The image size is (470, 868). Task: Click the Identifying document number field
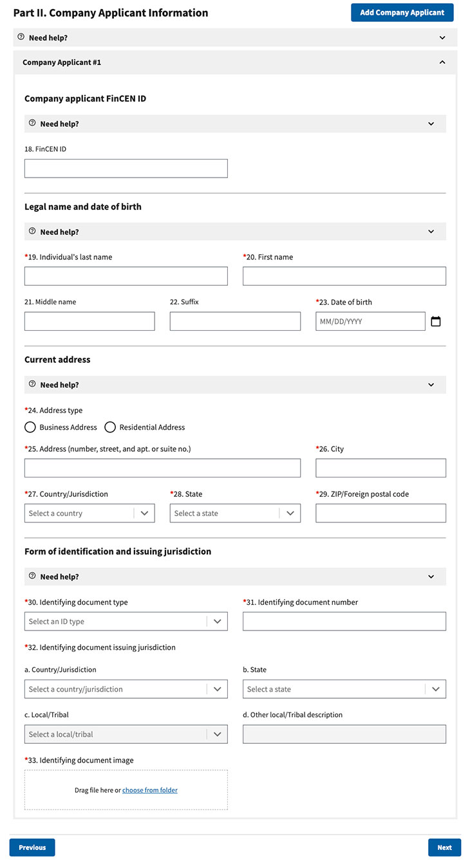pos(344,621)
